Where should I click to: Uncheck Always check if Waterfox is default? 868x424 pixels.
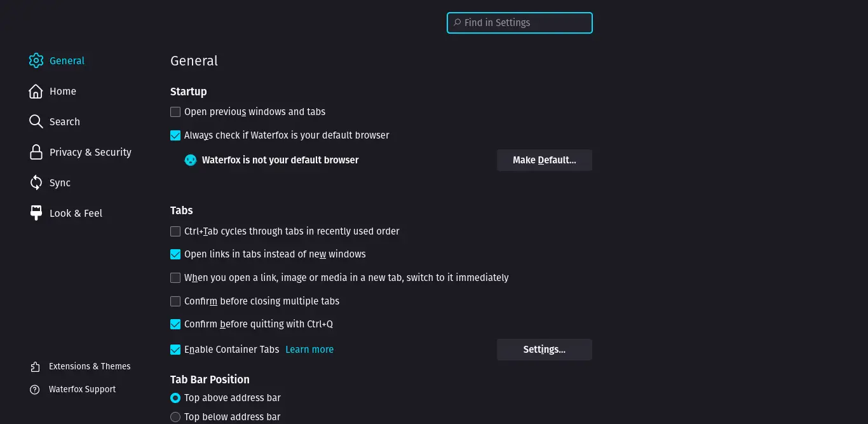pyautogui.click(x=175, y=135)
